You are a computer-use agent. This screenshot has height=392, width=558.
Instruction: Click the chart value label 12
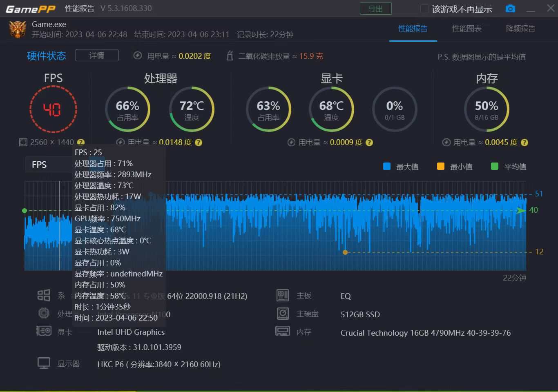(539, 252)
